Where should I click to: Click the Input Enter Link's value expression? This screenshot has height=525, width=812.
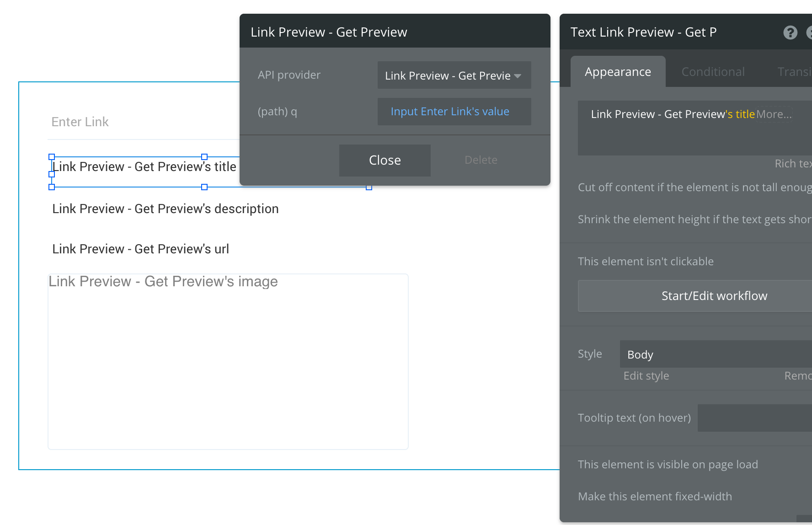coord(450,112)
